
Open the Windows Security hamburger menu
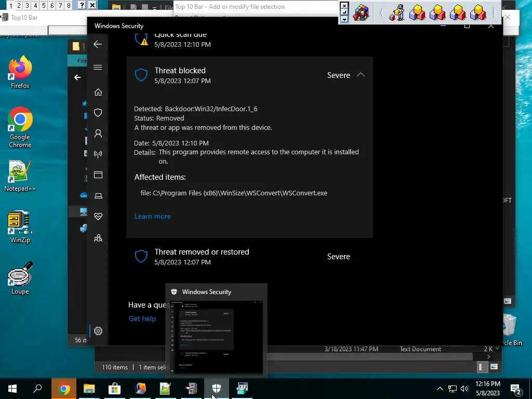(98, 67)
